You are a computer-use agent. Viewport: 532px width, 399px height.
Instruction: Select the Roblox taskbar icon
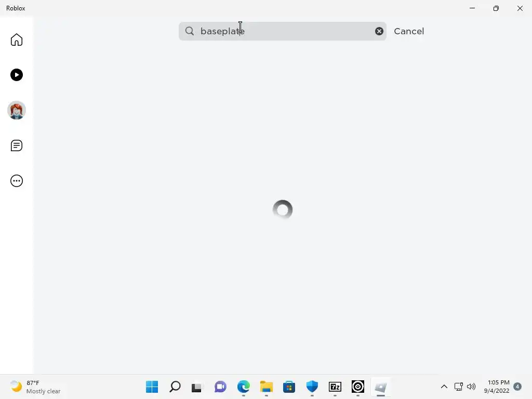[381, 387]
